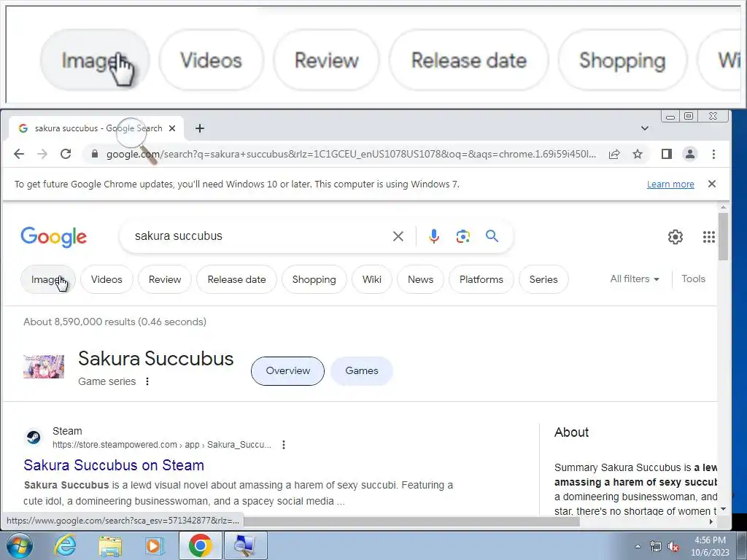Open the Windows Start button
Image resolution: width=747 pixels, height=560 pixels.
pos(20,545)
